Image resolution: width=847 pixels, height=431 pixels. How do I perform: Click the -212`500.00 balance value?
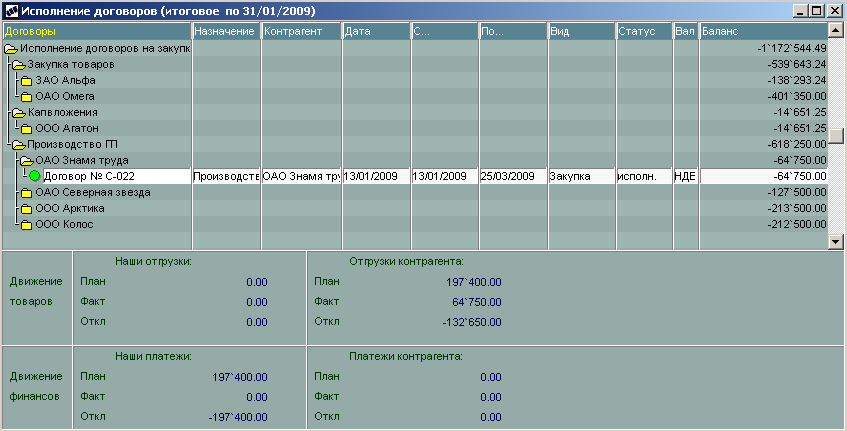click(x=797, y=224)
